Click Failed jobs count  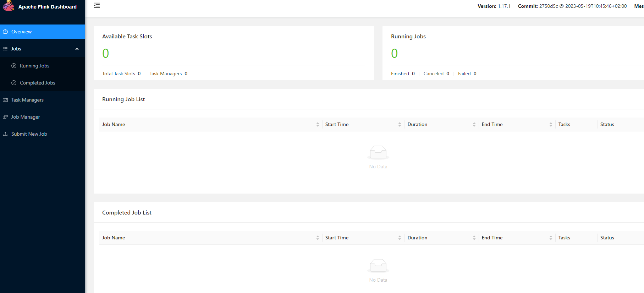tap(467, 74)
